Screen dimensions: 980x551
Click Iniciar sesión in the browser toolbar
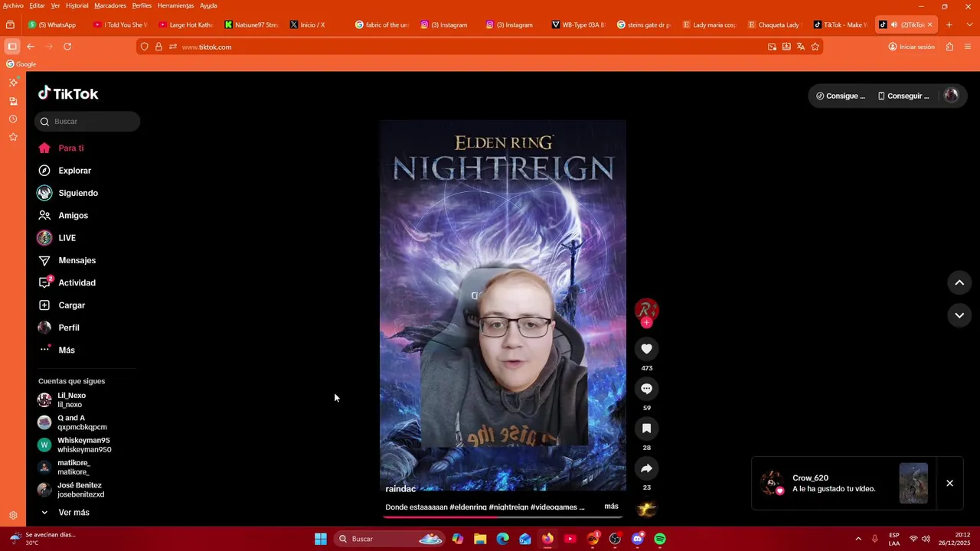[911, 47]
